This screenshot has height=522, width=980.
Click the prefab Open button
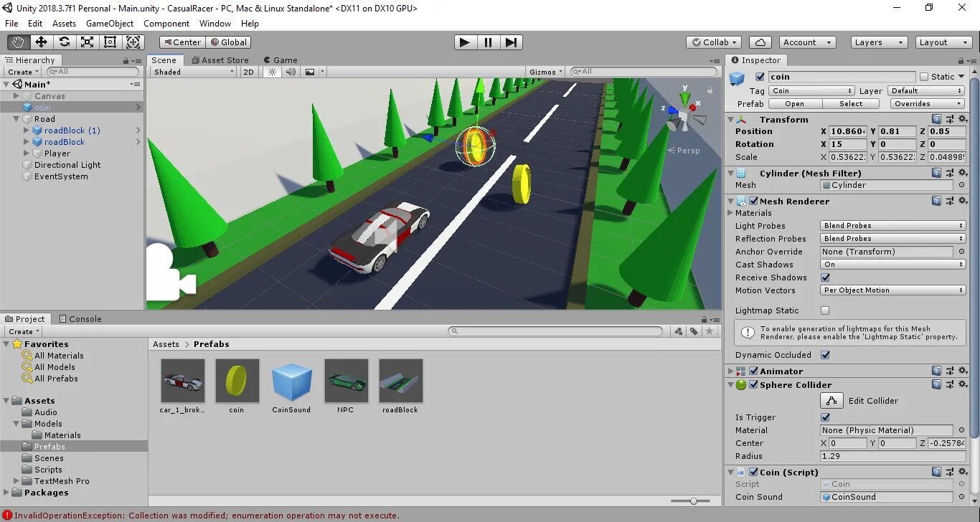(794, 104)
